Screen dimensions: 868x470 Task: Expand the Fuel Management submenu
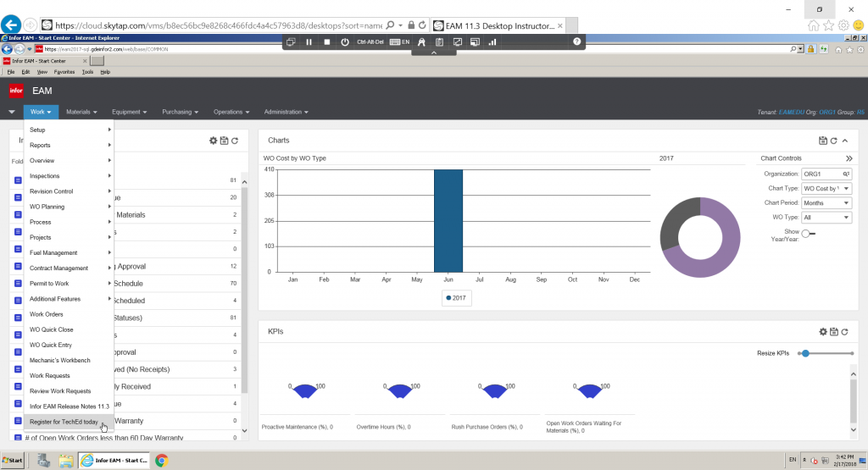[x=70, y=252]
